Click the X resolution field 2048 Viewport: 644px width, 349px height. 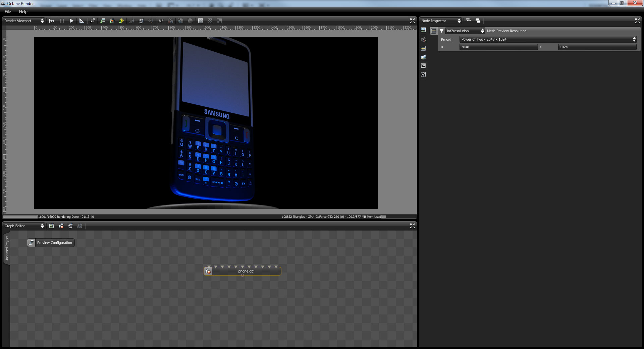click(x=498, y=47)
